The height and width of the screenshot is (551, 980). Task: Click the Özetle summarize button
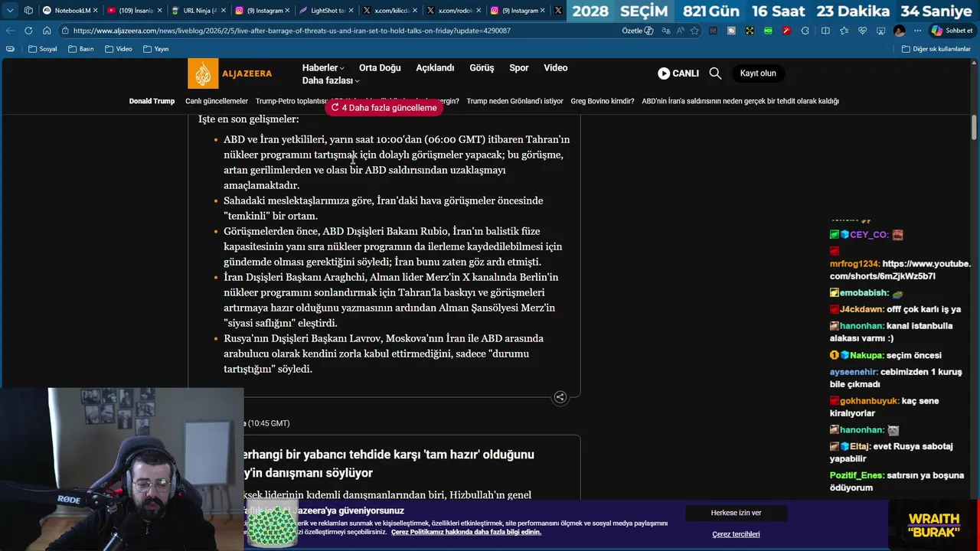(x=637, y=31)
